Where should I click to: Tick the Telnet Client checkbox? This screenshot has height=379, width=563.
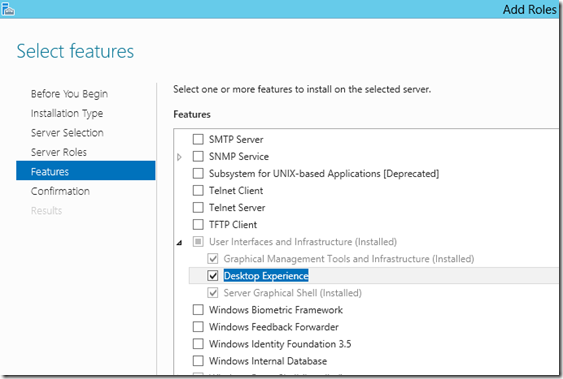point(198,190)
